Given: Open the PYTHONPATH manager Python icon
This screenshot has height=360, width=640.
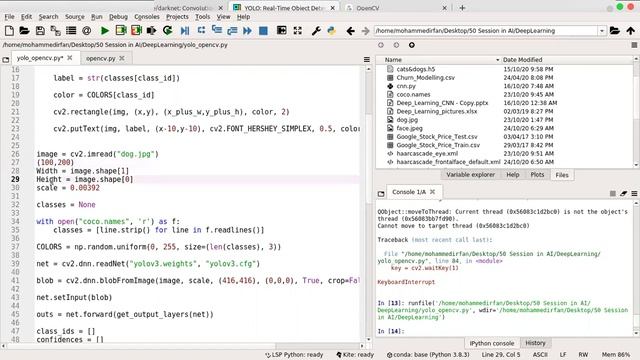Looking at the screenshot, I should pos(331,31).
